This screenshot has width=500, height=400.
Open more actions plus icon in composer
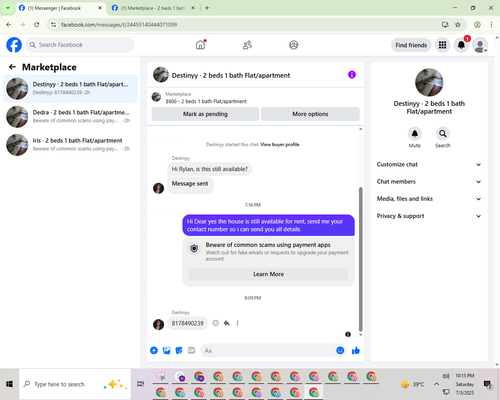tap(154, 350)
